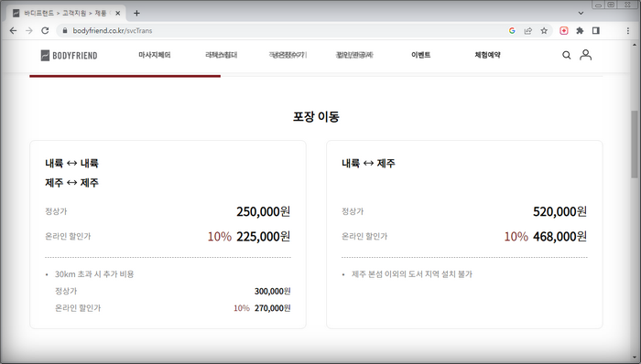Click 정상가 label beside 250,000원
641x364 pixels.
pyautogui.click(x=56, y=211)
